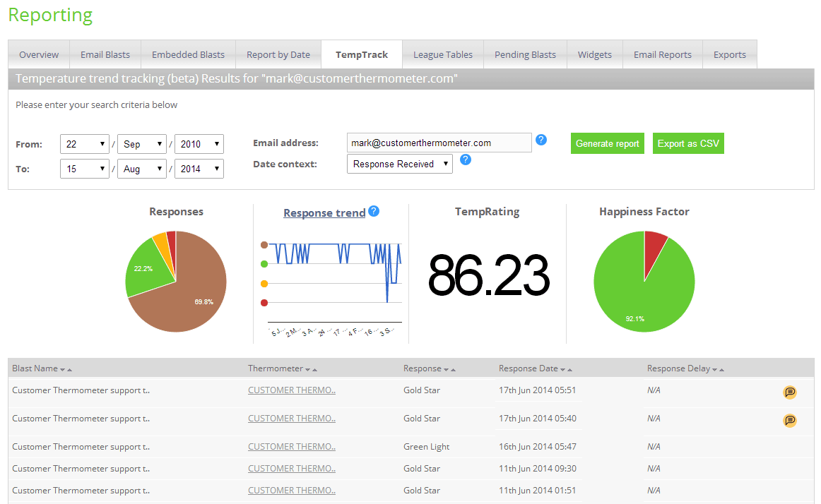Open the Embedded Blasts tab

tap(188, 54)
